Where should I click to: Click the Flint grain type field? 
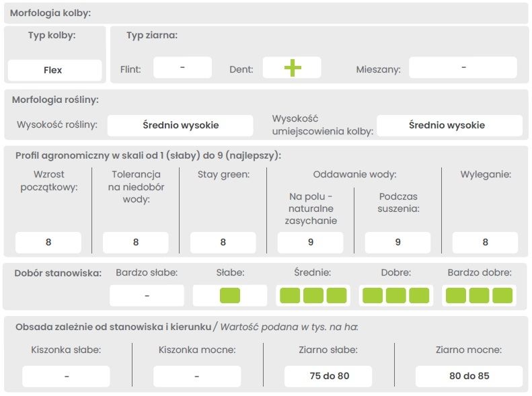(x=182, y=68)
